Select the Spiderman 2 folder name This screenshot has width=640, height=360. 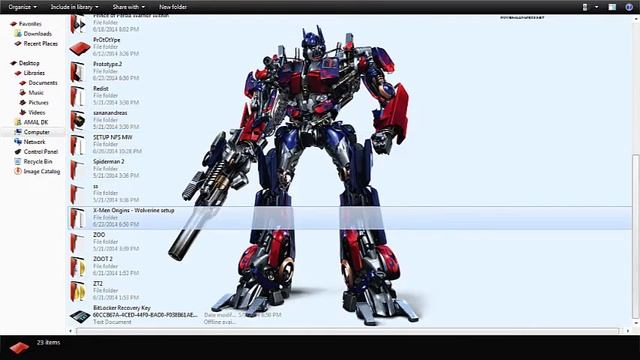(x=109, y=162)
